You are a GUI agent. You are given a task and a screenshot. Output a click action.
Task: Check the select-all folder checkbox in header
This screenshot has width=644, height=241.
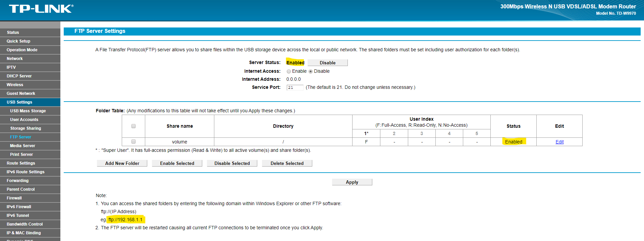(x=133, y=126)
